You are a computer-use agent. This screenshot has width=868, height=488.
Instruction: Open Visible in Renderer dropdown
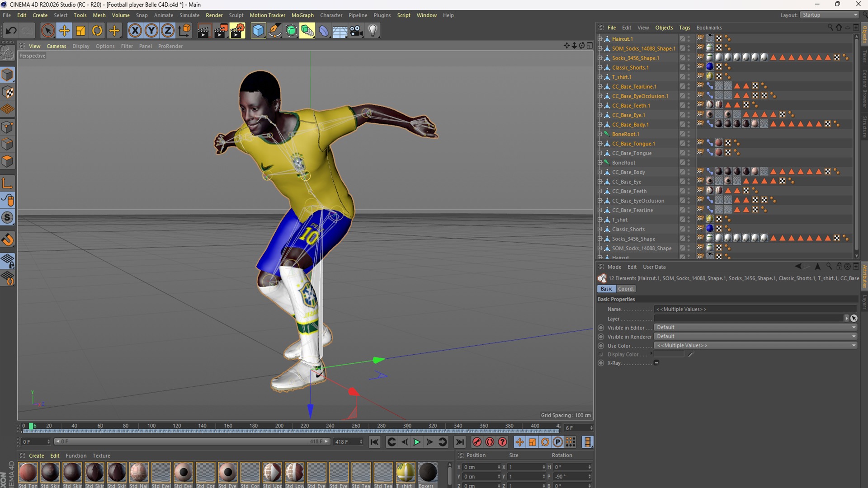tap(756, 337)
